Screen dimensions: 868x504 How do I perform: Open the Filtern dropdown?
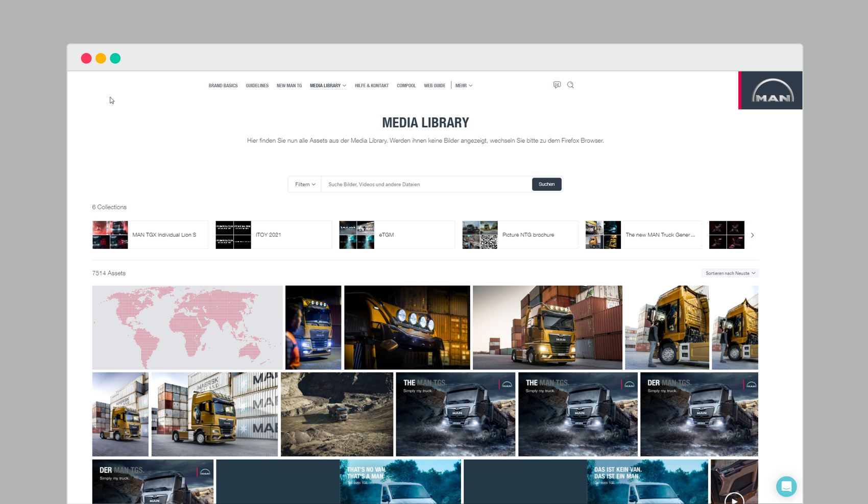[x=305, y=184]
